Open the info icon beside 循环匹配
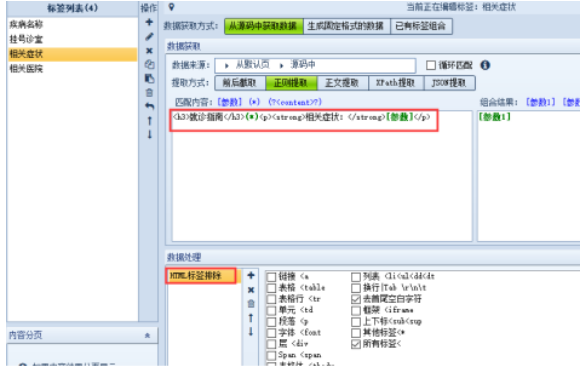 485,65
